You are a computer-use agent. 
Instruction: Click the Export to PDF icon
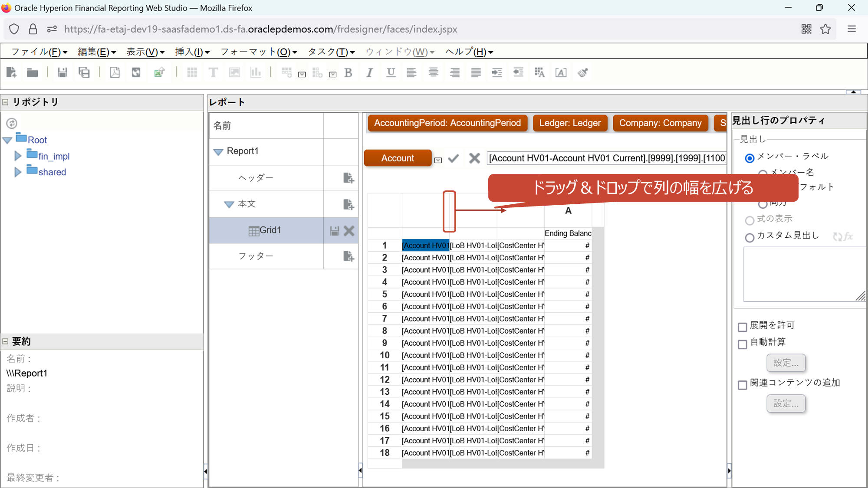point(115,72)
